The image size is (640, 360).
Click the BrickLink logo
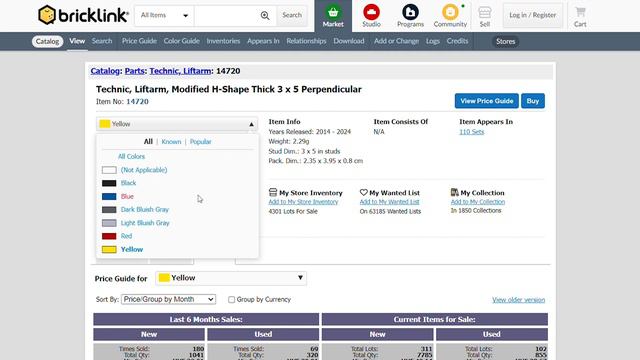point(83,15)
